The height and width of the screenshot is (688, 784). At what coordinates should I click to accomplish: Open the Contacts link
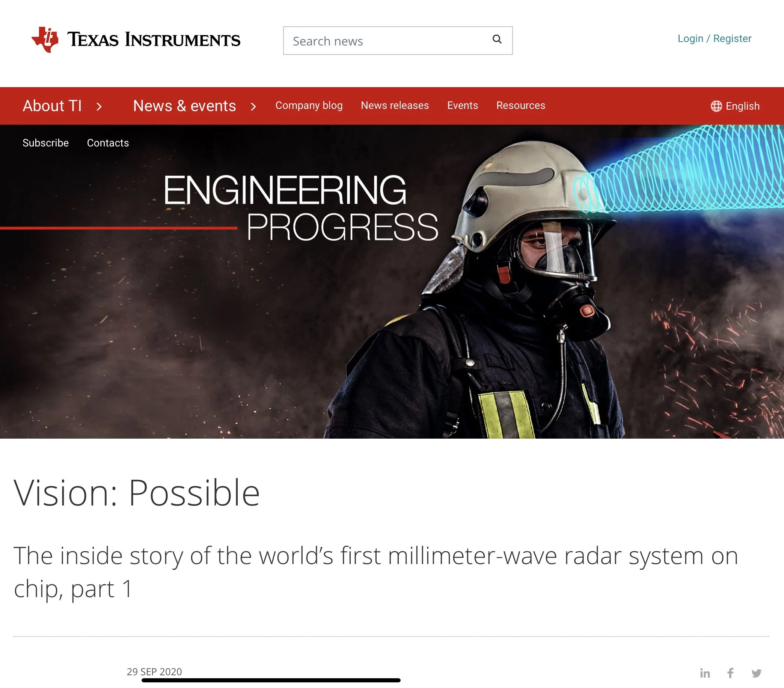click(x=108, y=143)
